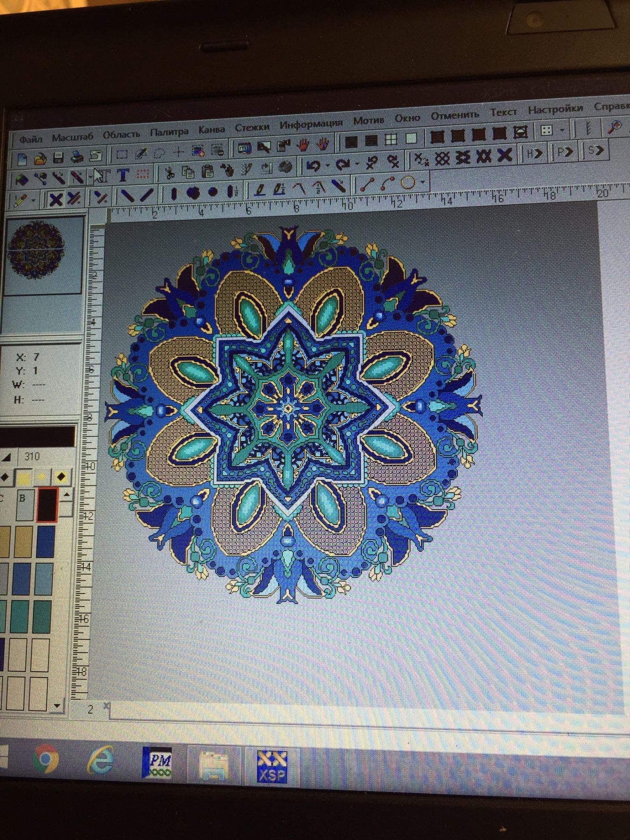
Task: Select the round bead stitch tool
Action: point(213,192)
